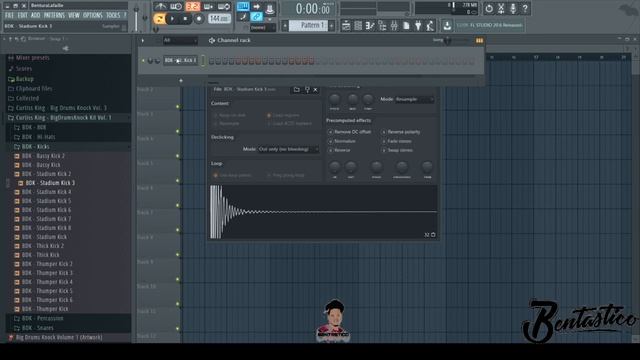Open the ADD menu
The width and height of the screenshot is (640, 360).
(x=36, y=15)
